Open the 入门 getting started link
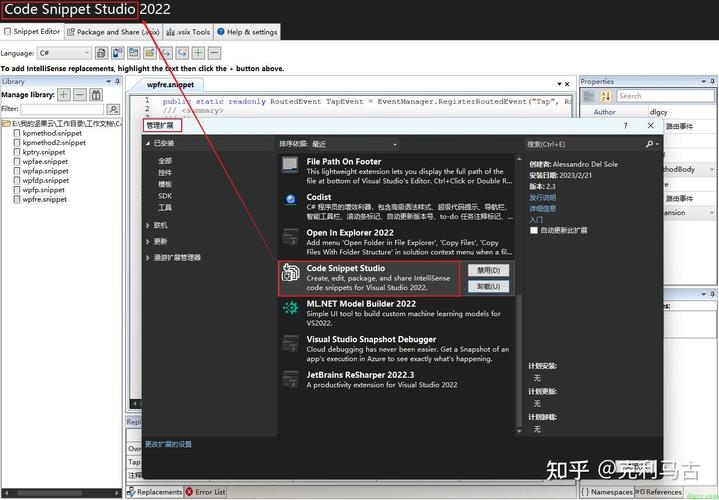719x500 pixels. [x=536, y=220]
